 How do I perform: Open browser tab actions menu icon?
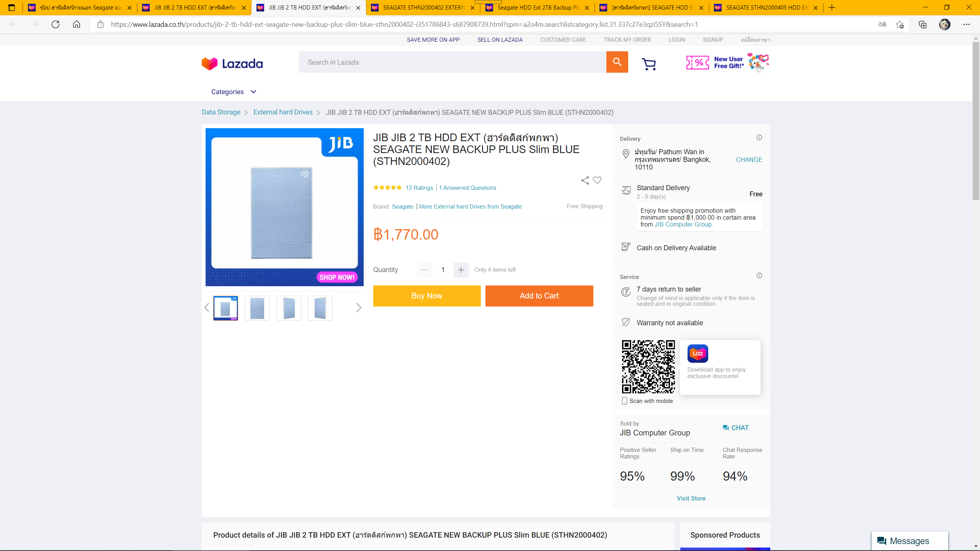point(11,8)
